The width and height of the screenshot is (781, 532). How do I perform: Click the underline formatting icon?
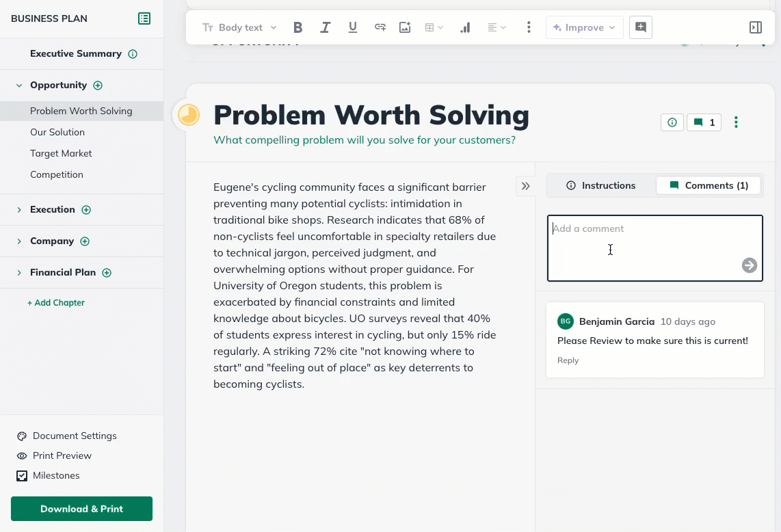(x=353, y=27)
